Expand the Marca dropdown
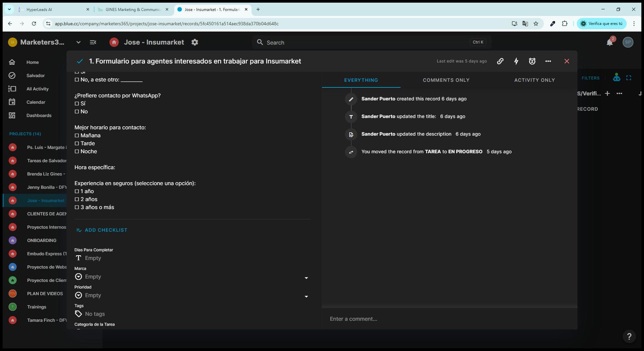The image size is (644, 351). click(306, 278)
